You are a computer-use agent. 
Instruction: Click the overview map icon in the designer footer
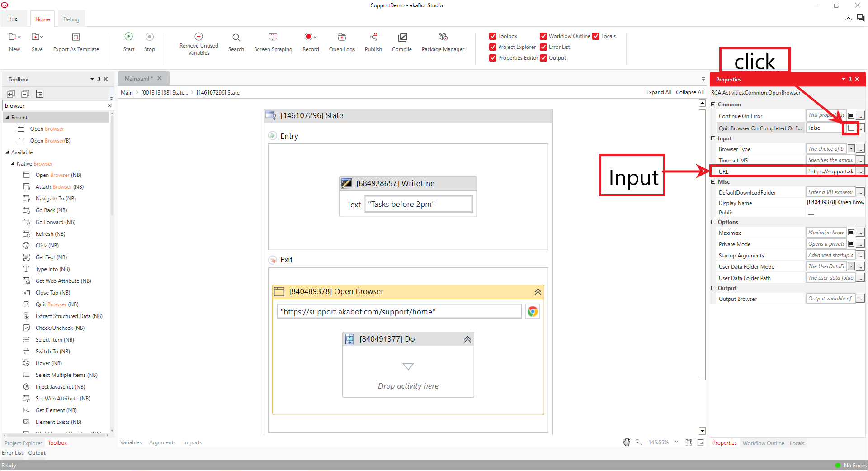point(700,442)
